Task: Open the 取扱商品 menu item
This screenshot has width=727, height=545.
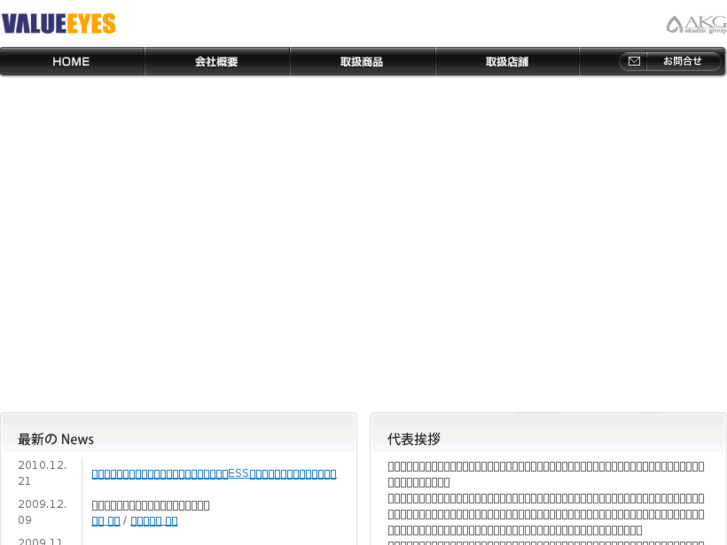Action: [362, 61]
